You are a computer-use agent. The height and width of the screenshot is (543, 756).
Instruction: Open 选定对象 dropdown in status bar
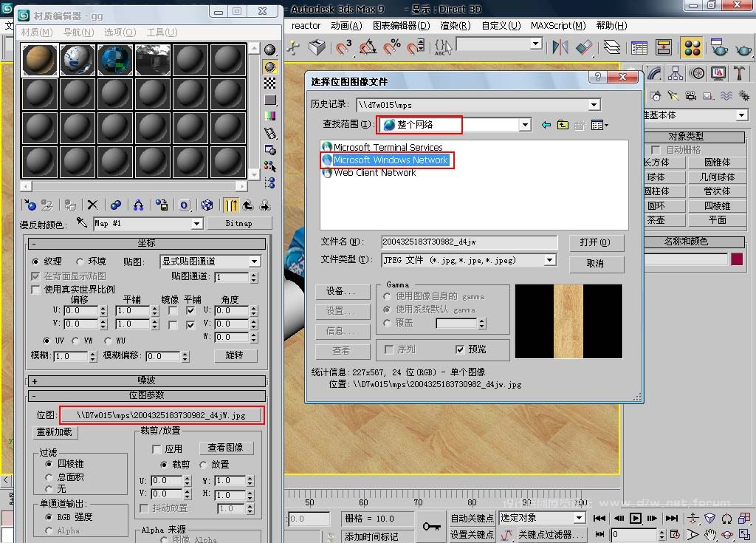(x=579, y=518)
